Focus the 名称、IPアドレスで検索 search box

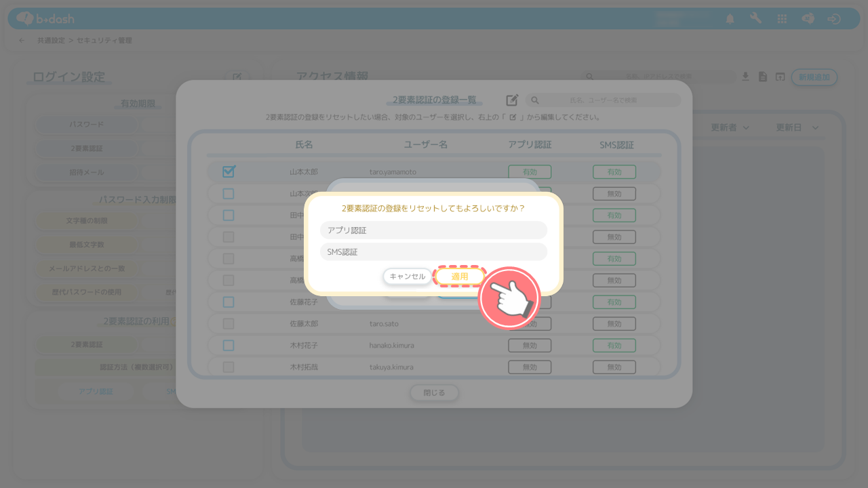tap(658, 77)
